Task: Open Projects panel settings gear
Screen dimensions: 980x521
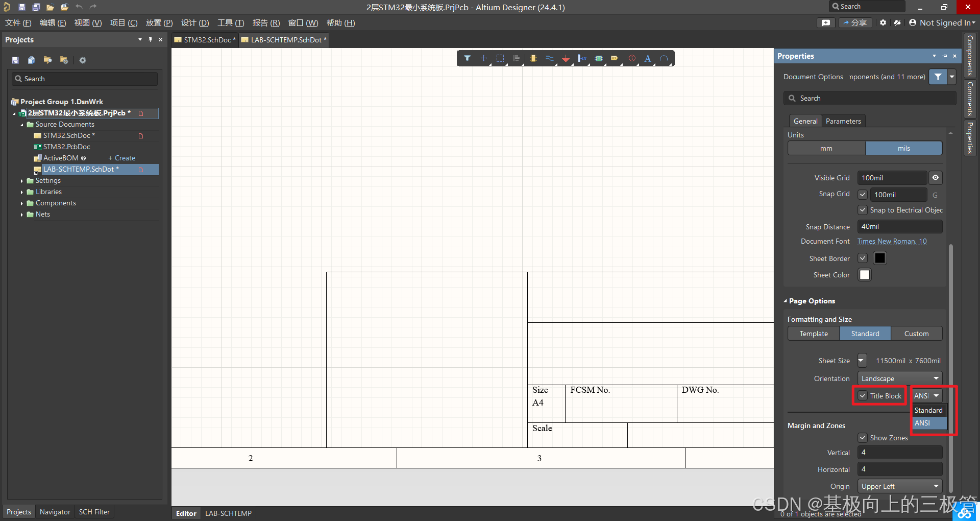Action: pyautogui.click(x=83, y=60)
